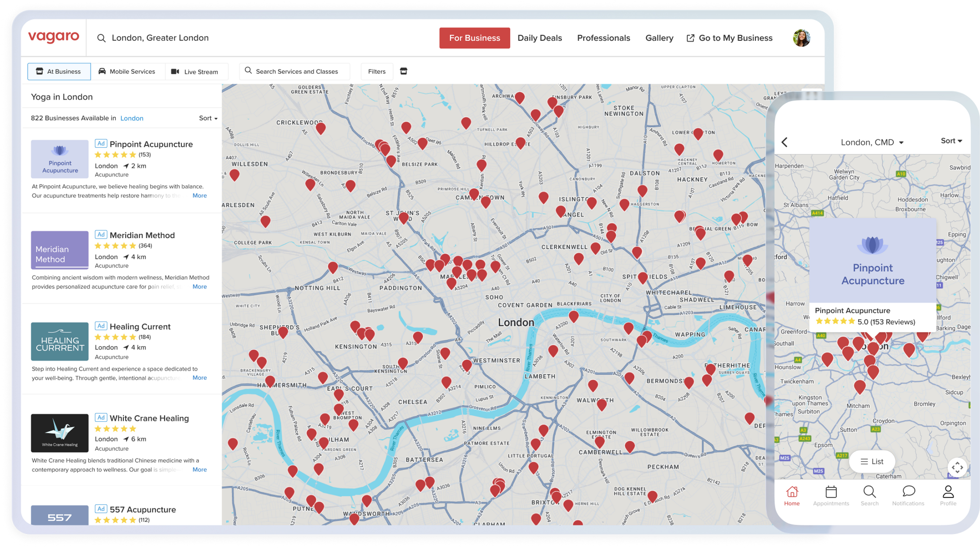Viewport: 980px width, 548px height.
Task: Click the London, Greater London location field
Action: tap(160, 38)
